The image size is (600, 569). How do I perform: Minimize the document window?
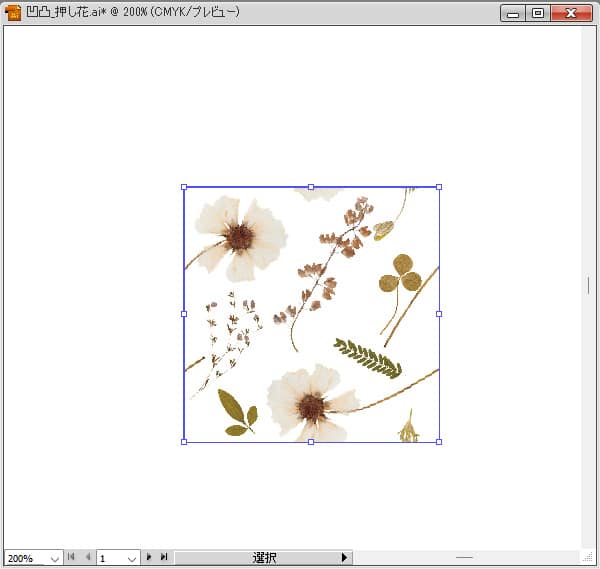point(513,13)
